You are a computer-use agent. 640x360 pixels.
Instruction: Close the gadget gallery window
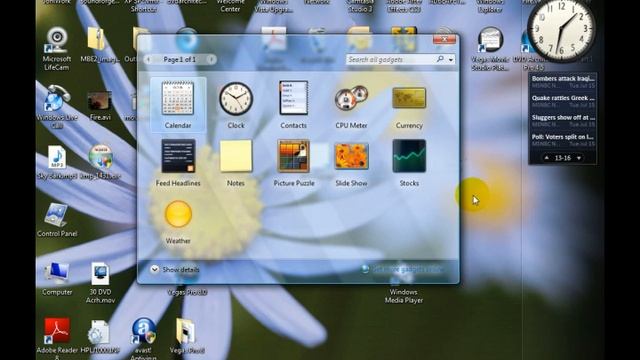coord(444,39)
